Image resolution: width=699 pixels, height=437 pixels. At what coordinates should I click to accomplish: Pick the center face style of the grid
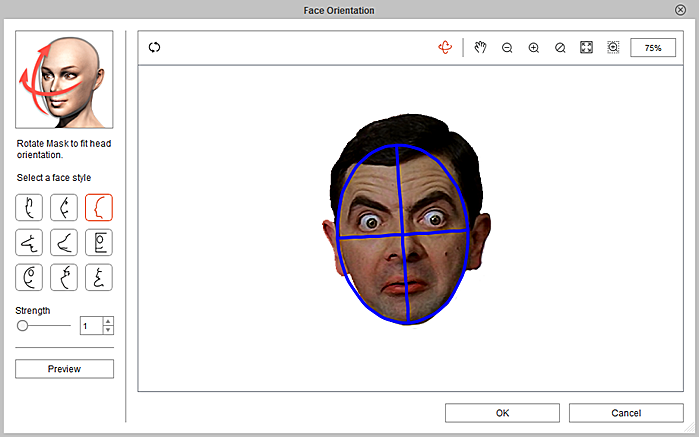(64, 243)
